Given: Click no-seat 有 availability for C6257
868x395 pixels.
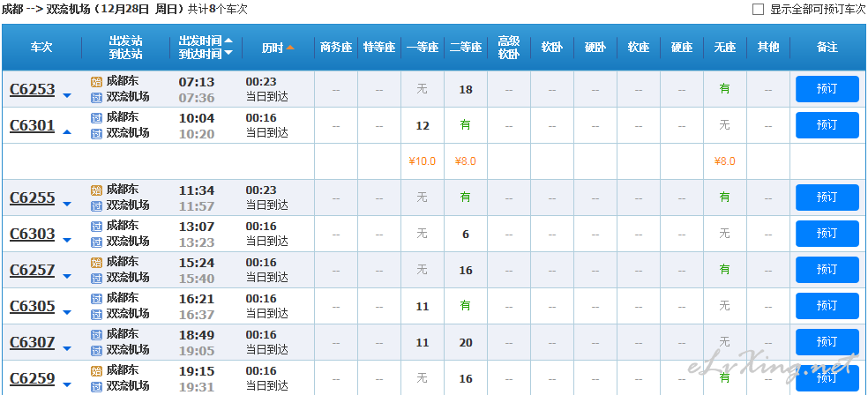Looking at the screenshot, I should (724, 270).
